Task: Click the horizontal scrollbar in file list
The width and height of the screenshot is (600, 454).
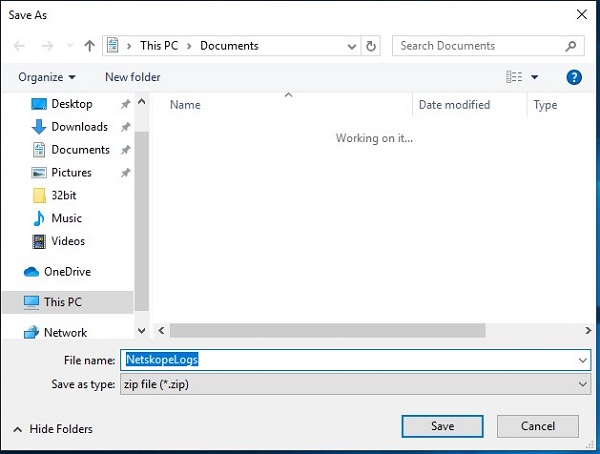Action: click(x=327, y=330)
